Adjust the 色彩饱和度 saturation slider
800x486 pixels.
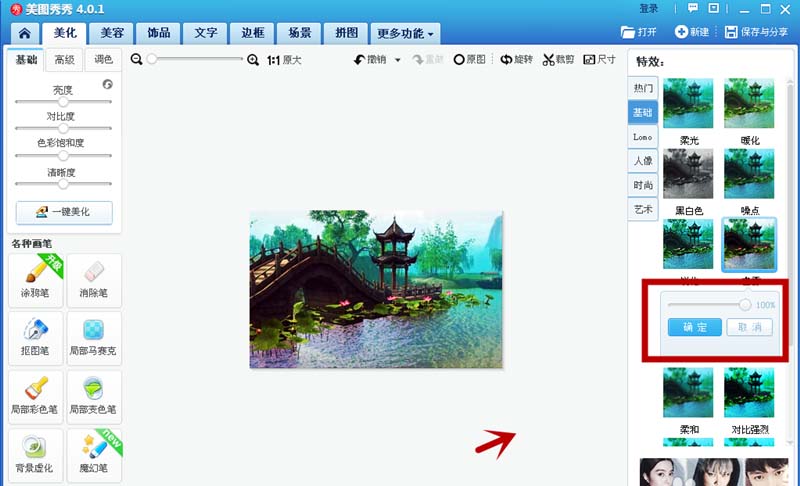pos(63,156)
